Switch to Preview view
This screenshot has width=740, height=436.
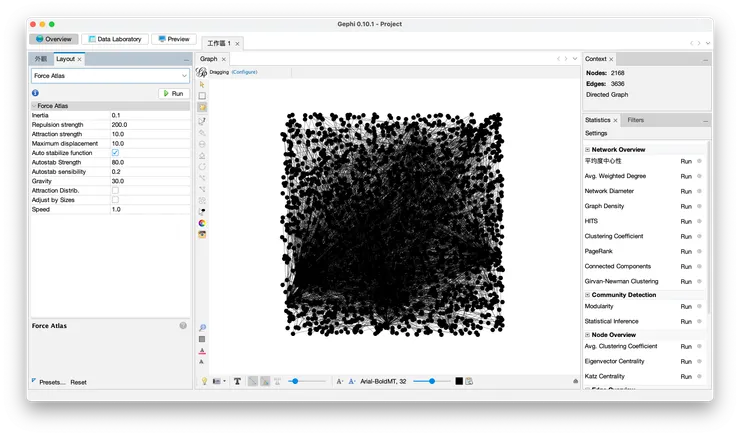pos(174,39)
